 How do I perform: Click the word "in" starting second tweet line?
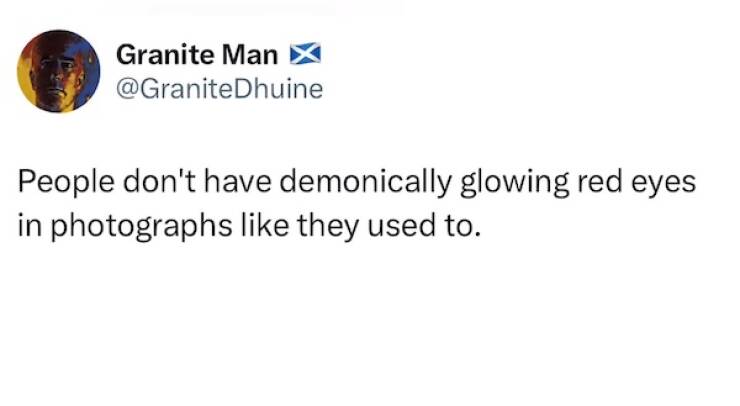(28, 226)
